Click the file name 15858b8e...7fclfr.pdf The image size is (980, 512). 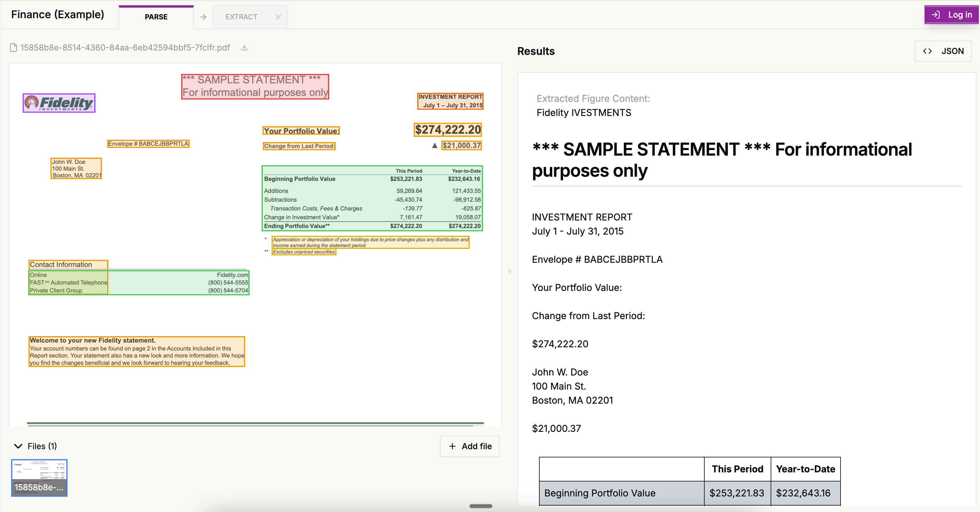pyautogui.click(x=125, y=48)
